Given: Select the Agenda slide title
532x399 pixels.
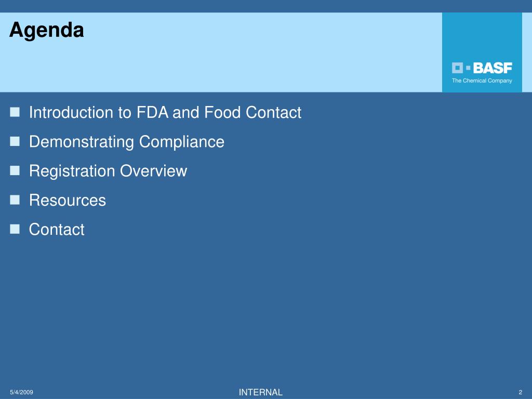Looking at the screenshot, I should coord(46,30).
